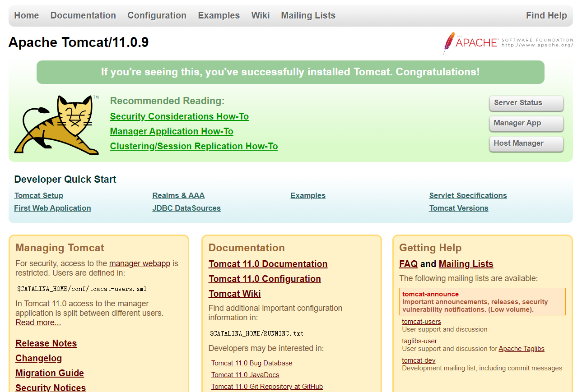Open the Tomcat Wiki link

[x=235, y=294]
